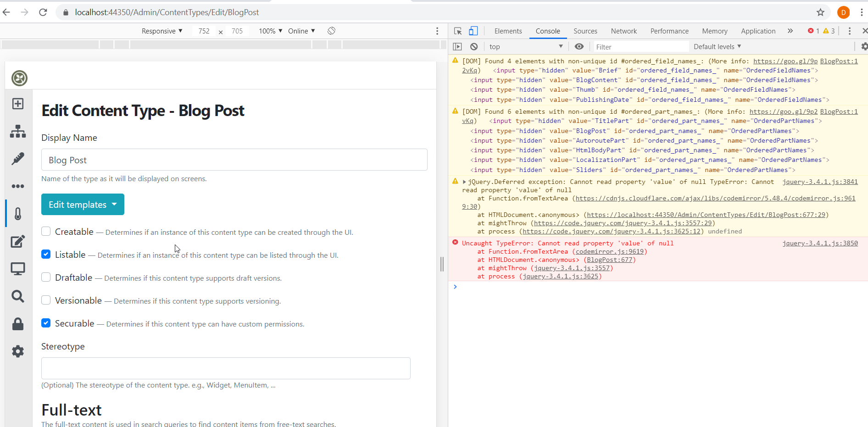Switch to the Sources tab
This screenshot has height=427, width=868.
pos(585,31)
